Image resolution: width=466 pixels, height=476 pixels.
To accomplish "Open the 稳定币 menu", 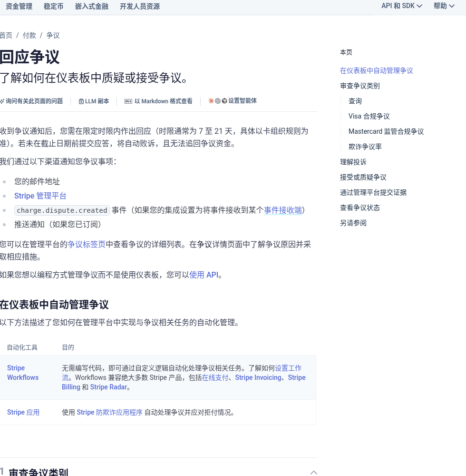I will pos(54,6).
